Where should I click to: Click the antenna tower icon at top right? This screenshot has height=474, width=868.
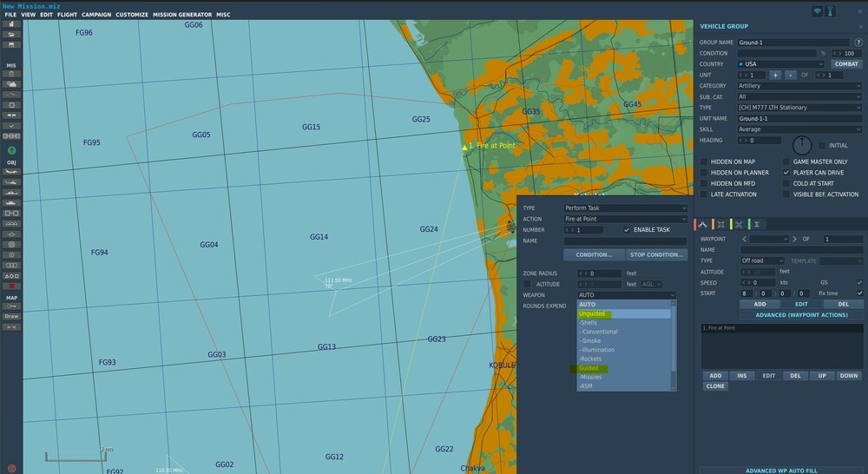point(831,10)
